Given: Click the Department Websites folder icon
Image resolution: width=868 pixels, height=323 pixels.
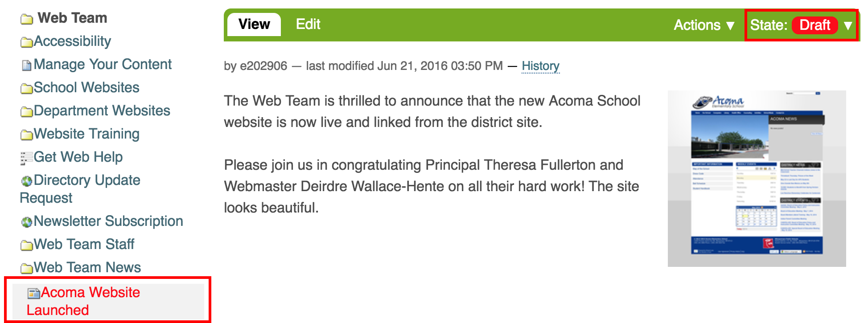Looking at the screenshot, I should [x=27, y=112].
